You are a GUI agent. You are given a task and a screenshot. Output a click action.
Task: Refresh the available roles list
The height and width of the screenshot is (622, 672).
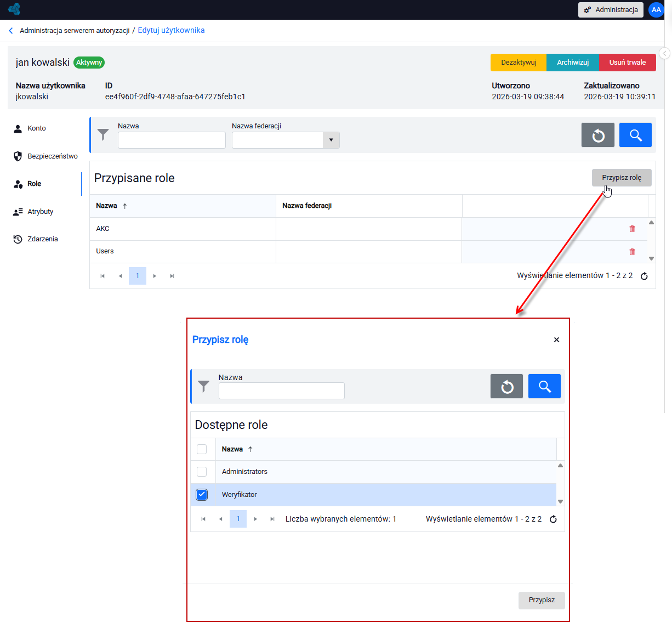point(553,519)
